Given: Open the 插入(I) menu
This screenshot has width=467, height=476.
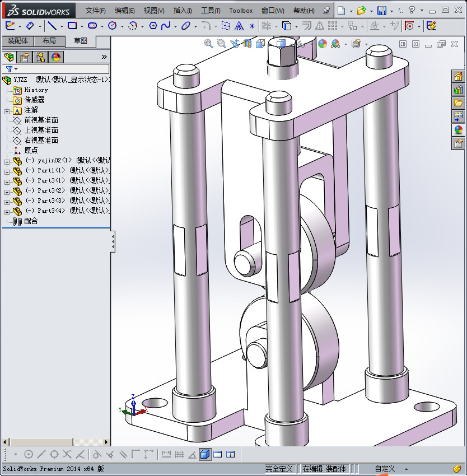Looking at the screenshot, I should pyautogui.click(x=183, y=11).
